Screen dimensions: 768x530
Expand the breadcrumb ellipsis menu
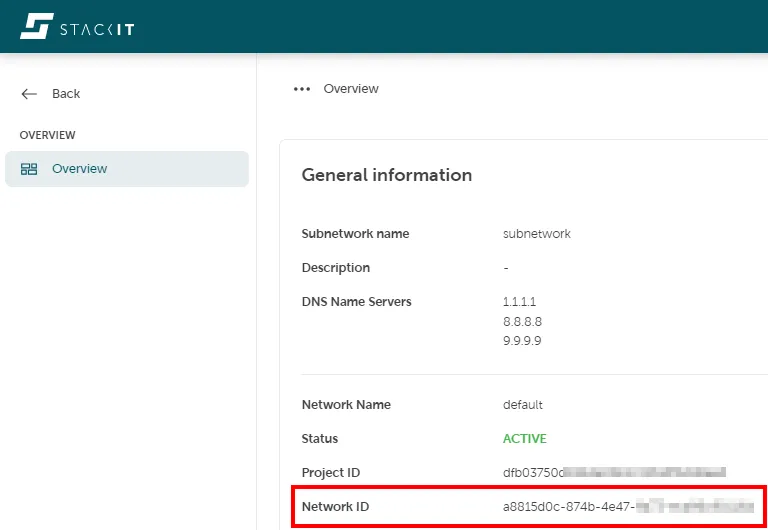(x=302, y=89)
